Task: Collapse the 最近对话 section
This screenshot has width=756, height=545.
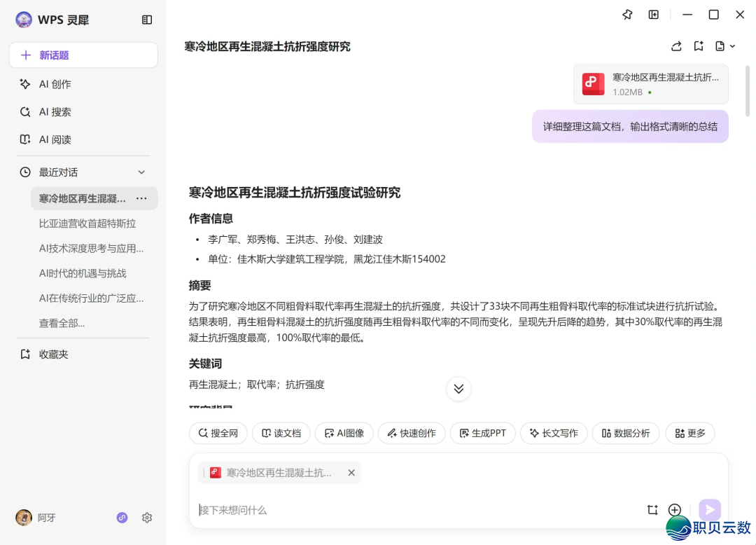Action: (x=141, y=172)
